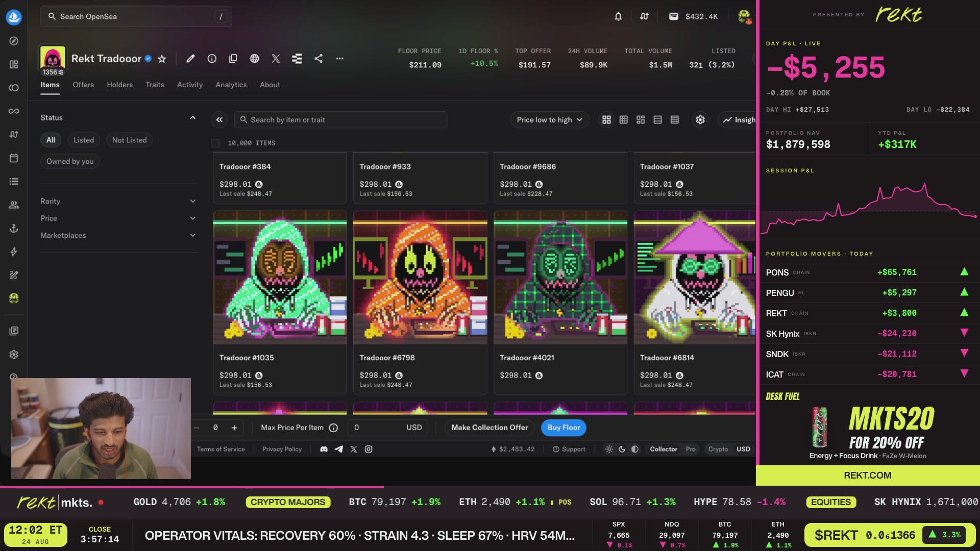Click Make Collection Offer button

[489, 428]
